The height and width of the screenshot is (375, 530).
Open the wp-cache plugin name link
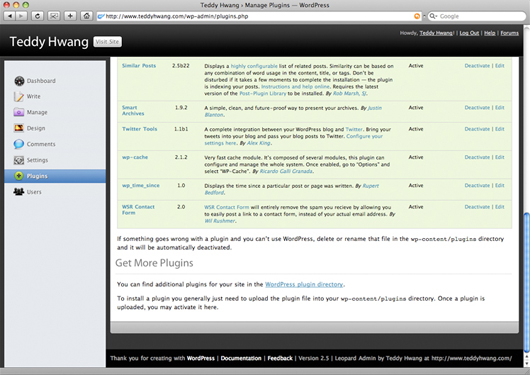coord(135,157)
